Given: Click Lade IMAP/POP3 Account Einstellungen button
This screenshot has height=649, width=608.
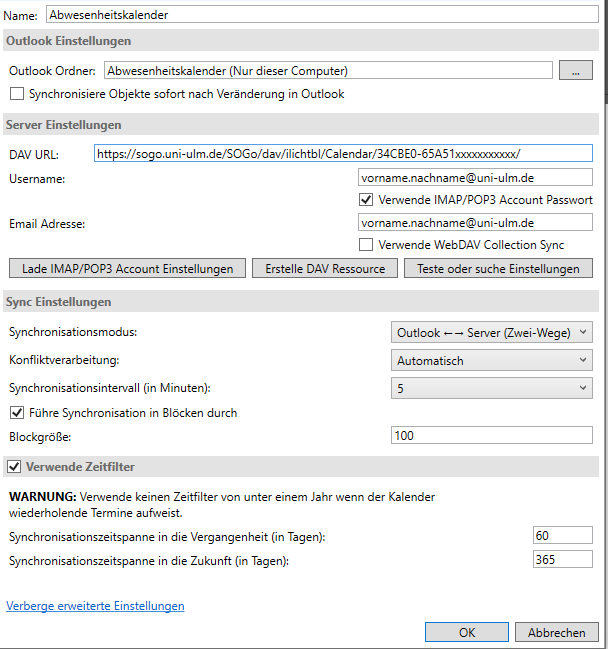Looking at the screenshot, I should (127, 269).
